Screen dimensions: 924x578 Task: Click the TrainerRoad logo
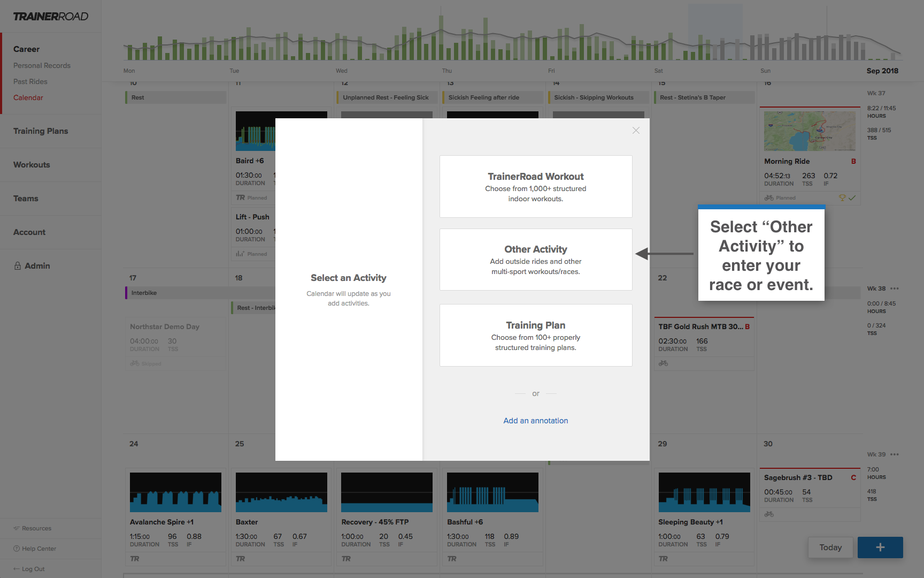click(x=51, y=17)
